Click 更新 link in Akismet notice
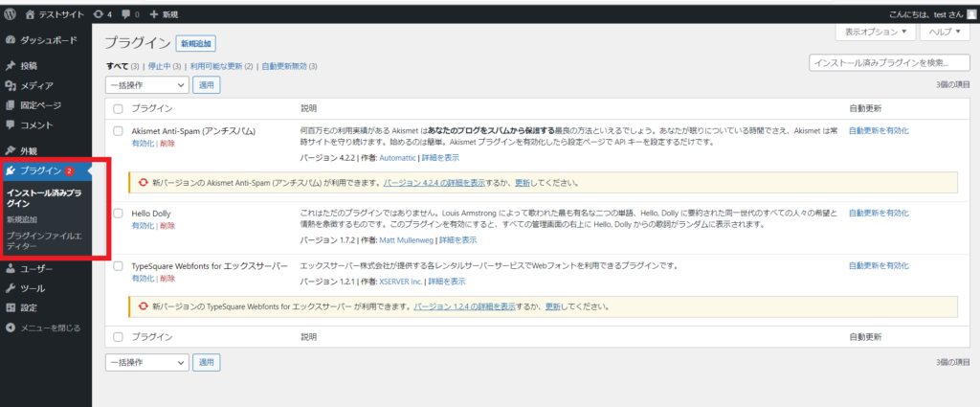The image size is (980, 407). pos(523,183)
